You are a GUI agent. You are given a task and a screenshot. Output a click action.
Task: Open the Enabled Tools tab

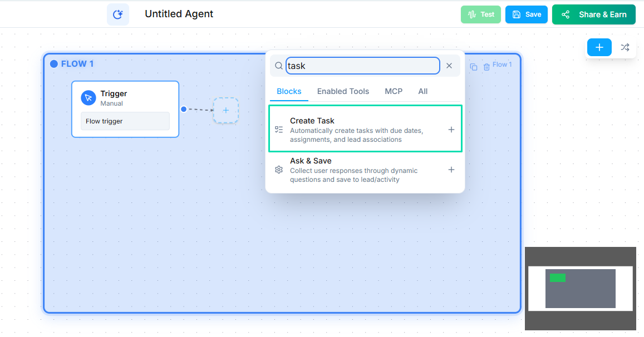tap(343, 91)
